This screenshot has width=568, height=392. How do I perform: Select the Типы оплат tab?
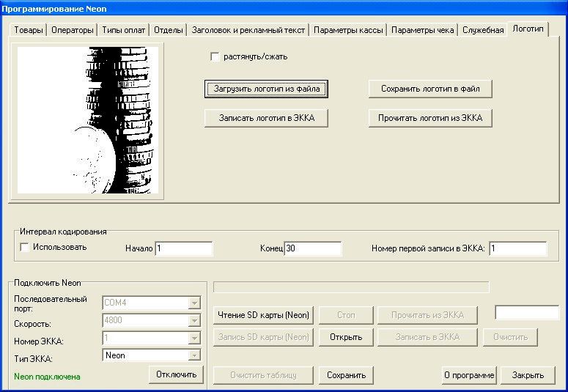pos(124,30)
